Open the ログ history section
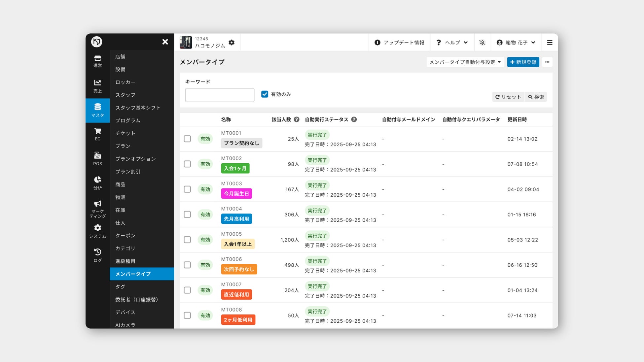Viewport: 644px width, 362px height. click(x=97, y=255)
